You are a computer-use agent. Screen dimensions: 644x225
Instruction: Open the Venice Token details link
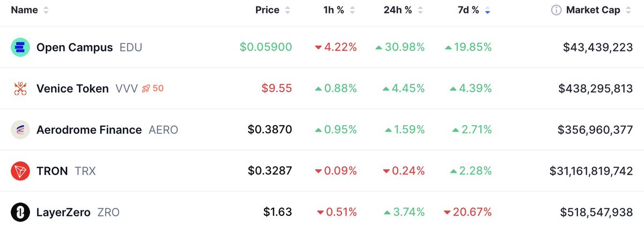click(x=72, y=89)
